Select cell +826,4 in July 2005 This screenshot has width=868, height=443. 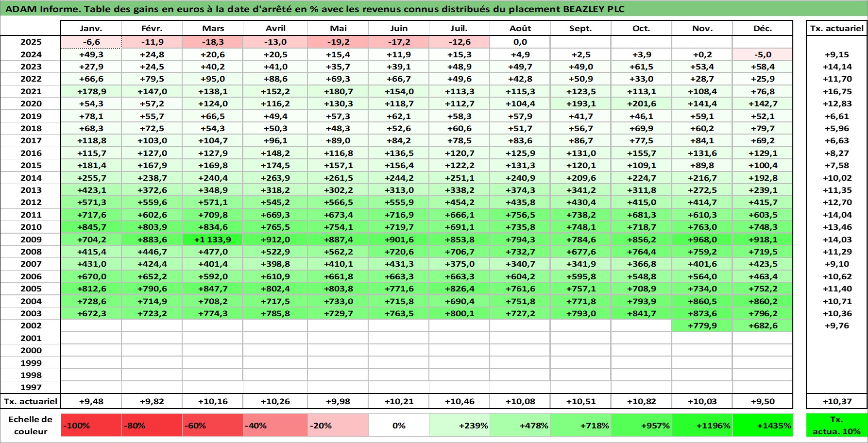tap(459, 289)
